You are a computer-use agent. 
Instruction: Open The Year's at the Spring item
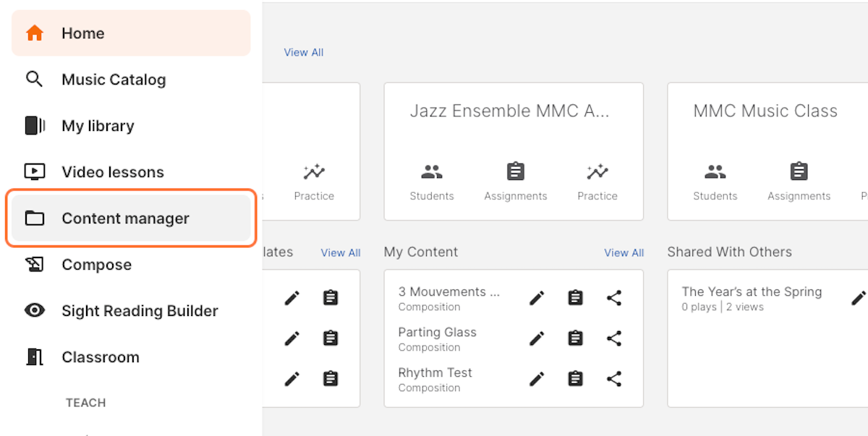752,292
